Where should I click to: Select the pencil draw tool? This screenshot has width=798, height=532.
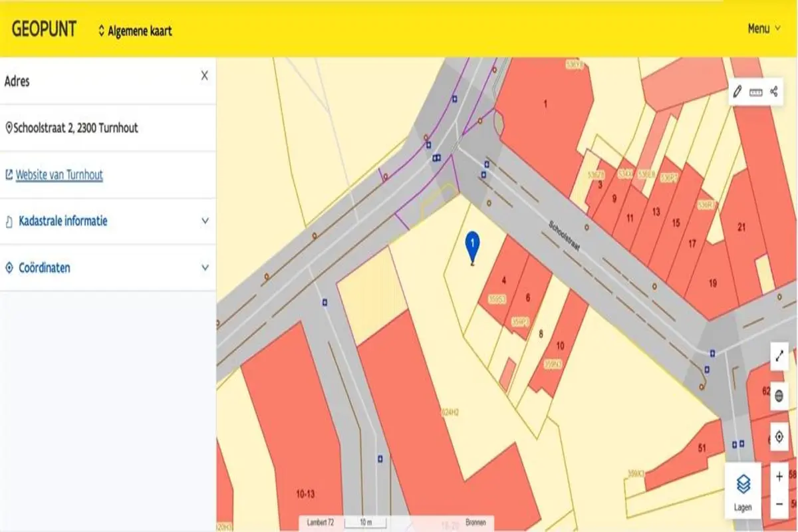[737, 92]
